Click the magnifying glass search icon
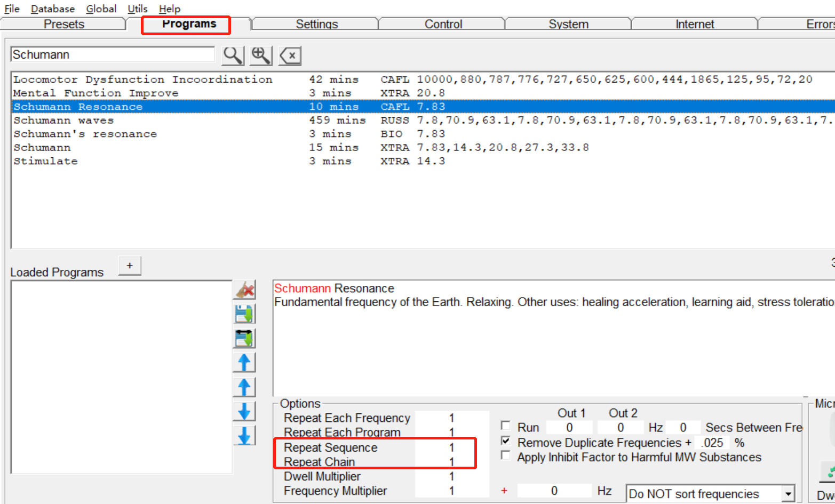The image size is (835, 504). [233, 55]
